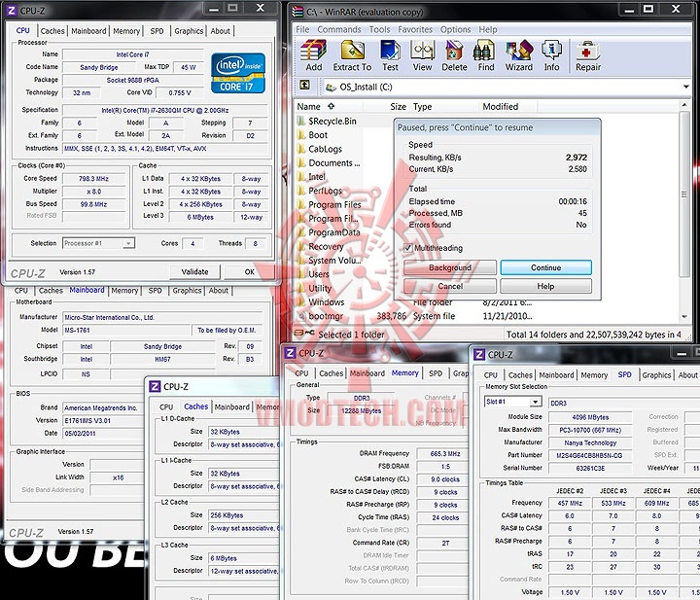Click the CPU-Z icon of the Memory window
700x600 pixels.
coord(290,353)
